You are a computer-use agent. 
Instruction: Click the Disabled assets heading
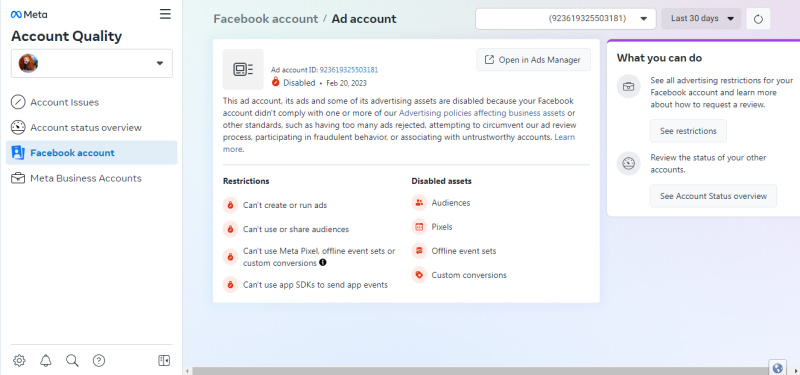[x=441, y=181]
